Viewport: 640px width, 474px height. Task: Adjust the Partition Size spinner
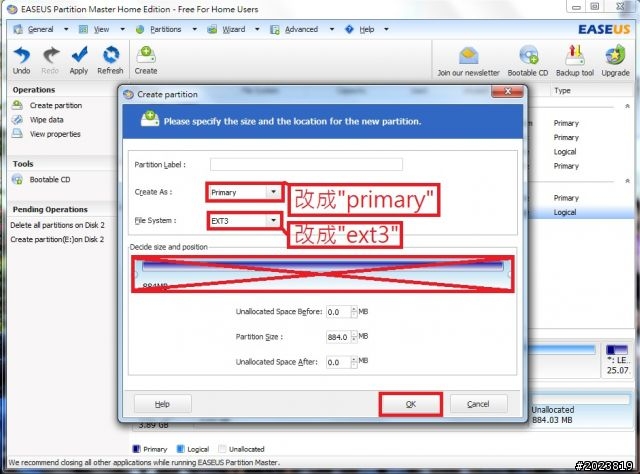pyautogui.click(x=354, y=337)
